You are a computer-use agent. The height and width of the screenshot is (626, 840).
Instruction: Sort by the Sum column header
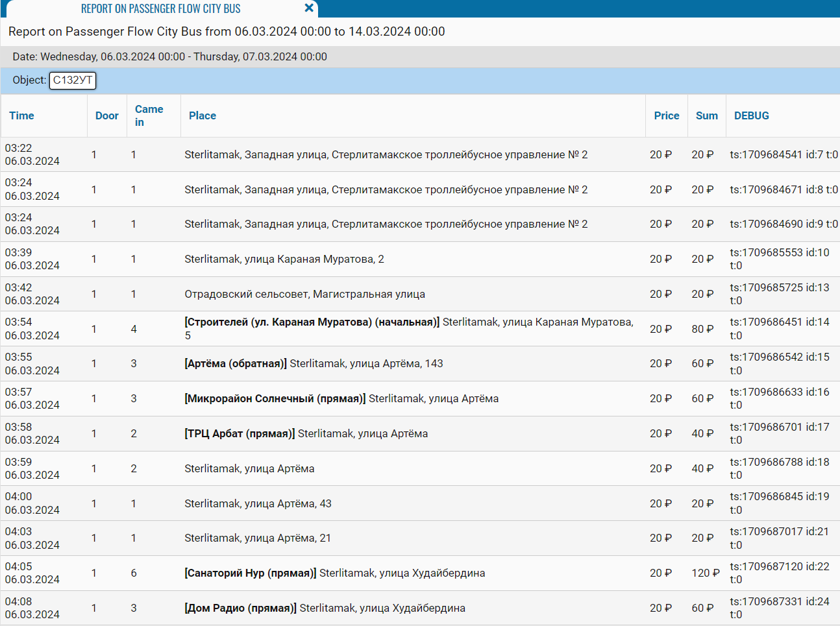pos(706,115)
